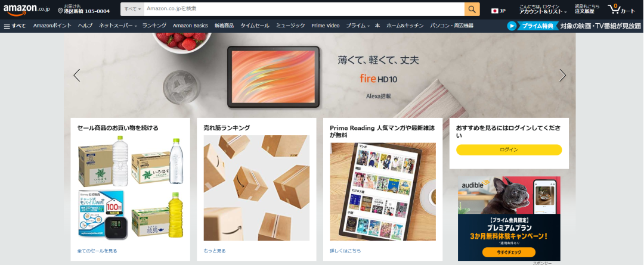The height and width of the screenshot is (265, 644).
Task: Open the ランキング menu item
Action: (x=154, y=26)
